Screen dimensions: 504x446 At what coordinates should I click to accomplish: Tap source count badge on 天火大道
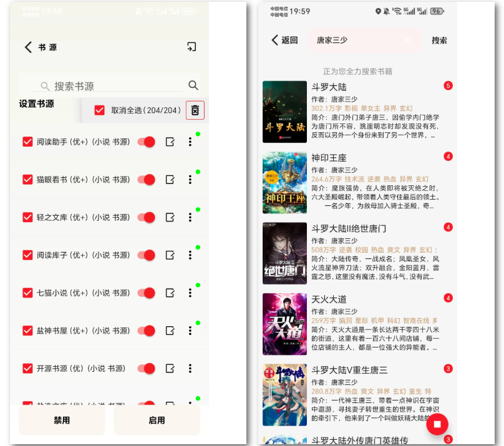tap(448, 298)
